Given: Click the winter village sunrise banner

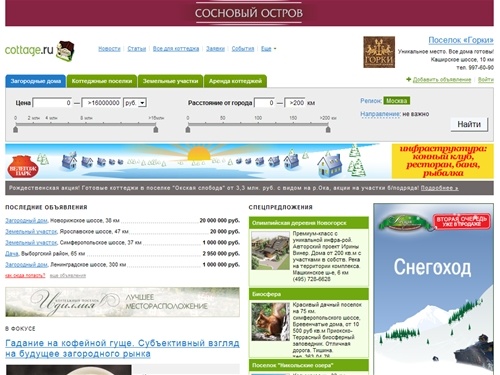Looking at the screenshot, I should [x=198, y=161].
